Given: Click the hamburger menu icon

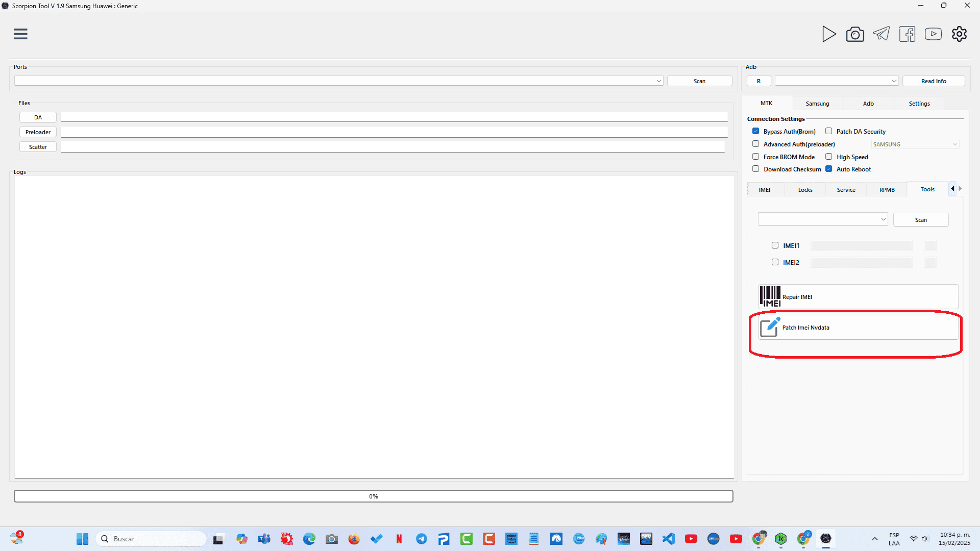Looking at the screenshot, I should pyautogui.click(x=20, y=33).
